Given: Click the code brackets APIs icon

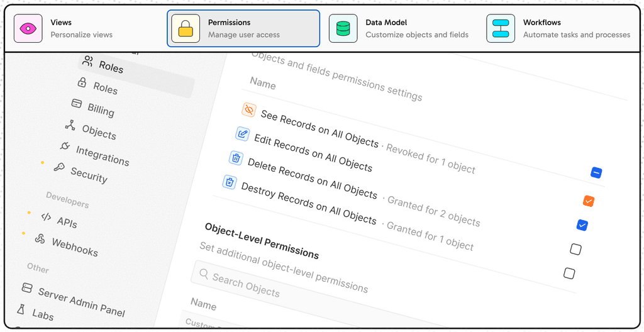Looking at the screenshot, I should click(46, 216).
